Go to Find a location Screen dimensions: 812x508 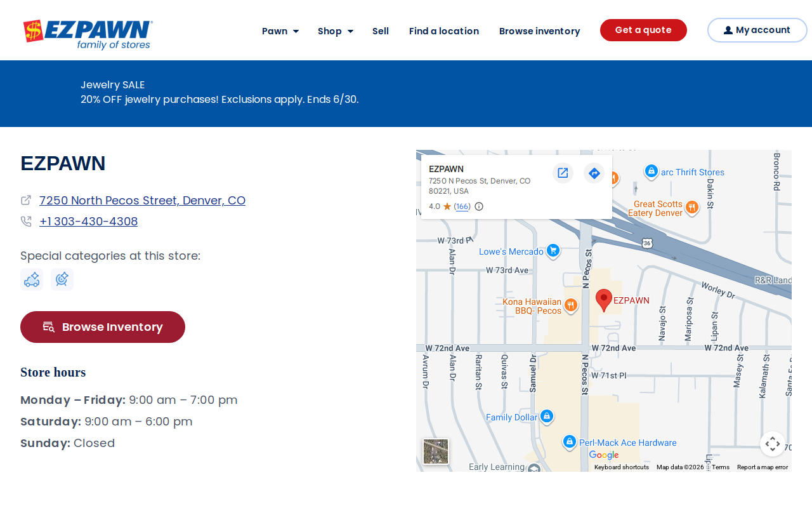tap(444, 31)
